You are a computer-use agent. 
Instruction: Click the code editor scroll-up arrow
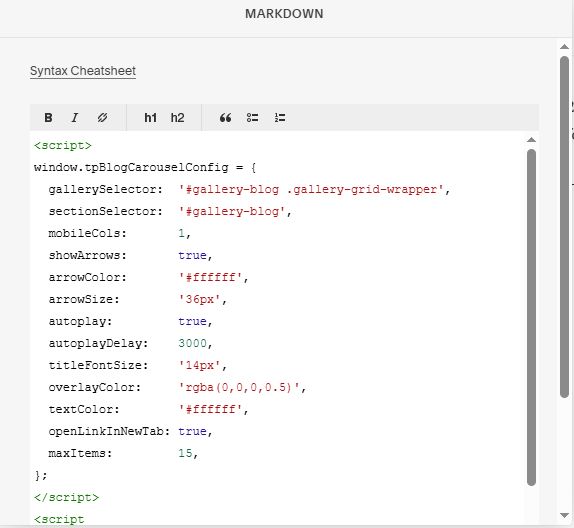coord(531,140)
